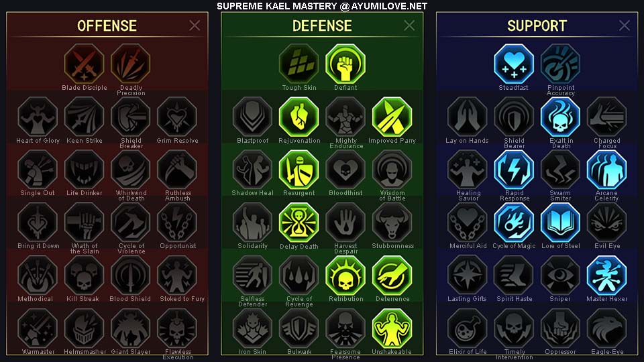Choose the Steadfast support mastery
This screenshot has width=644, height=362.
pyautogui.click(x=514, y=64)
